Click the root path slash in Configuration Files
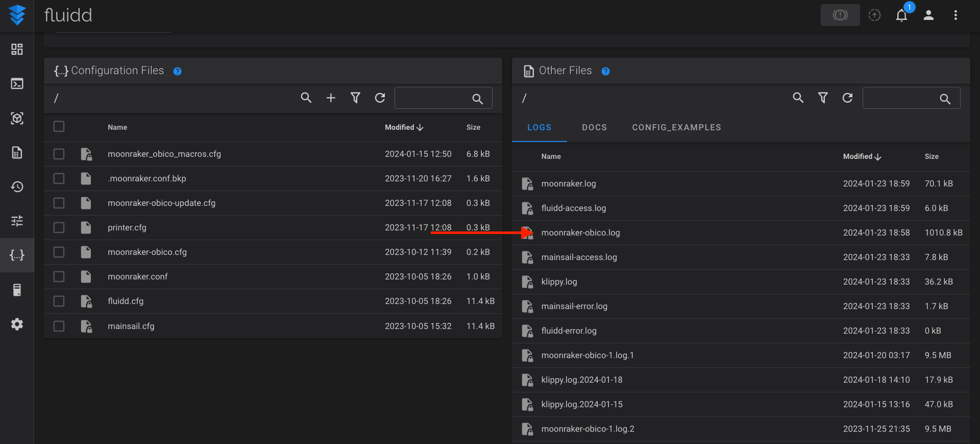This screenshot has width=980, height=444. coord(56,98)
